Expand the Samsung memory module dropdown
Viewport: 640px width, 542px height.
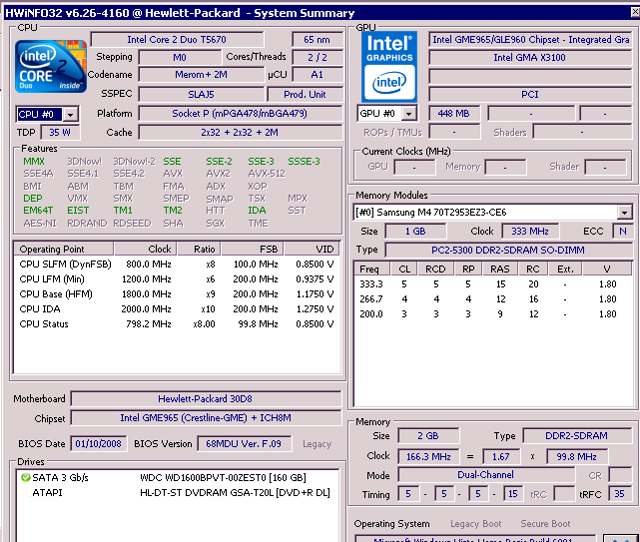(x=624, y=213)
